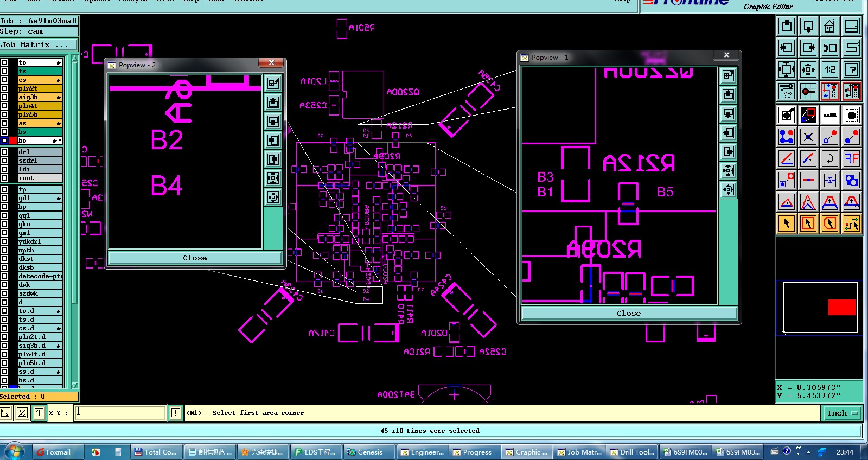The image size is (868, 460).
Task: Toggle checkbox for layer 'sig3b'
Action: pyautogui.click(x=4, y=97)
